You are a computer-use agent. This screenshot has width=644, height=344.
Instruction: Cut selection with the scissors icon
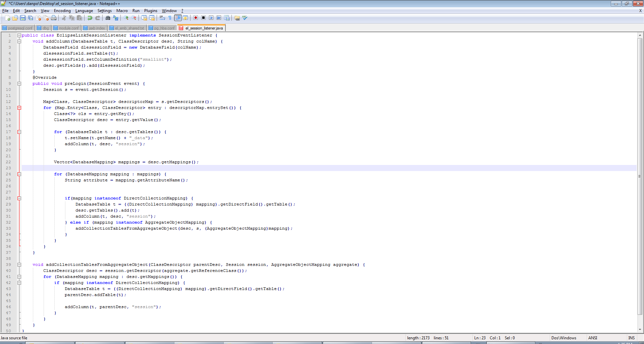click(64, 18)
